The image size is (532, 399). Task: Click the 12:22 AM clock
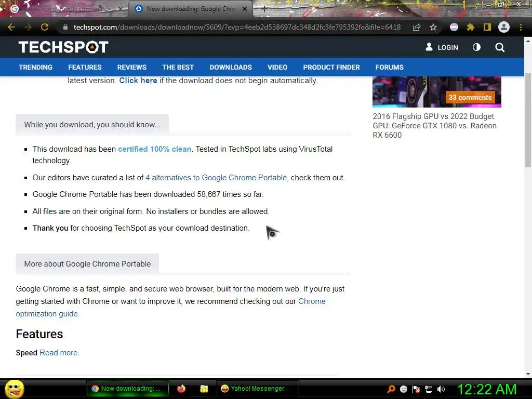487,389
